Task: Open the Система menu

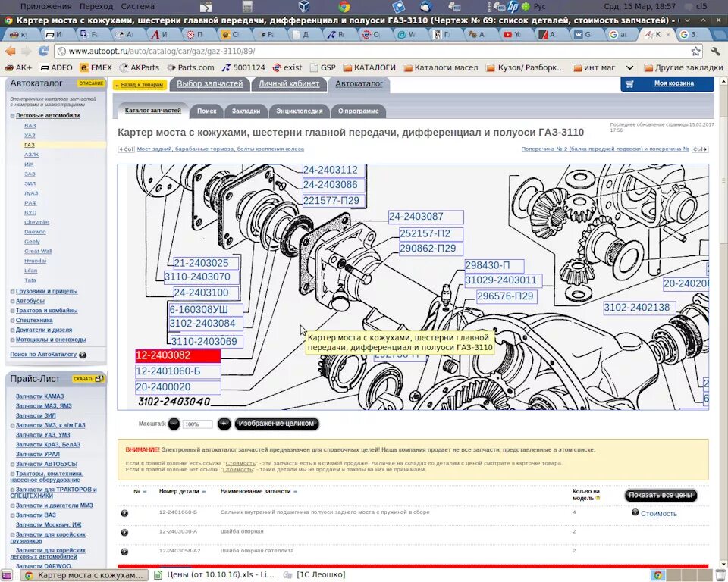Action: (137, 7)
